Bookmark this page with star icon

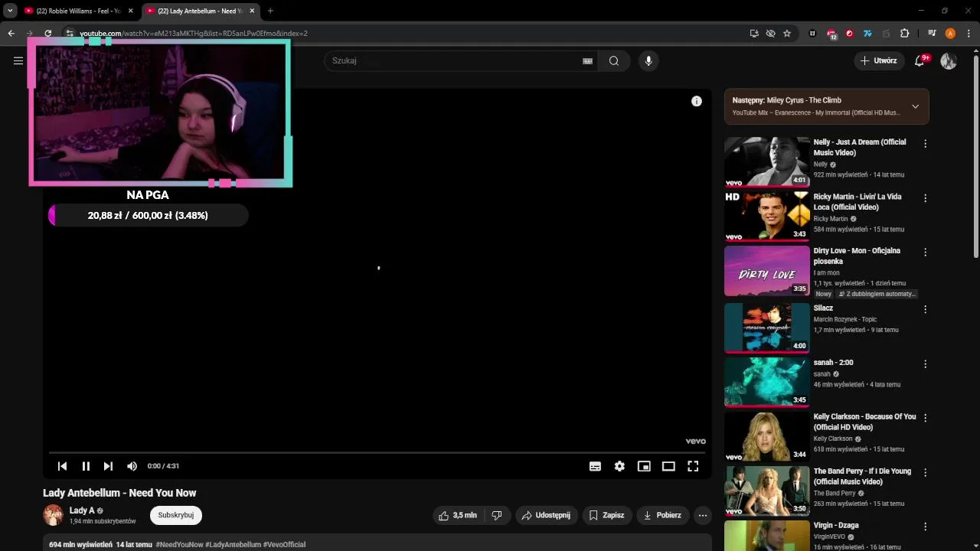click(x=787, y=33)
